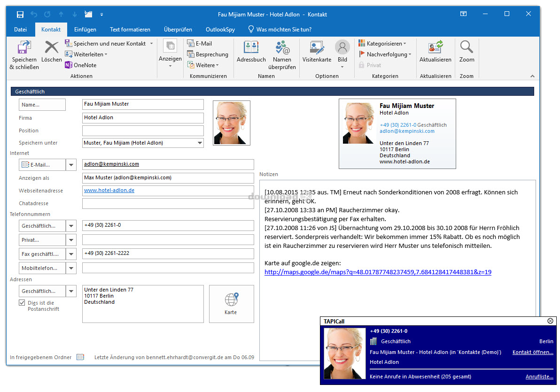The image size is (560, 392).
Task: Open the address type Geschäftlich dropdown arrow
Action: tap(71, 291)
